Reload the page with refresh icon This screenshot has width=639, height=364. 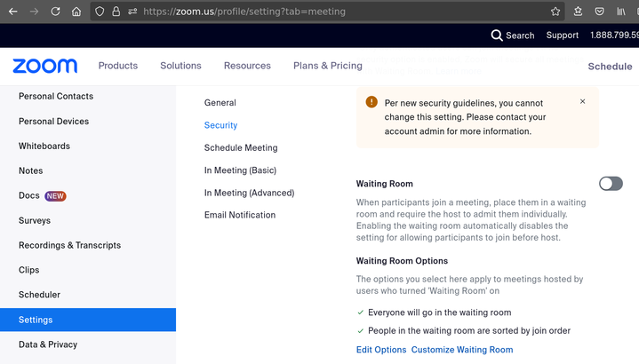coord(55,12)
